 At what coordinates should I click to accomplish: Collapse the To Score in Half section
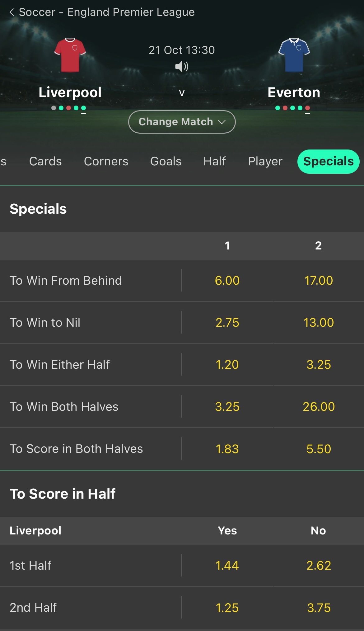[x=63, y=494]
